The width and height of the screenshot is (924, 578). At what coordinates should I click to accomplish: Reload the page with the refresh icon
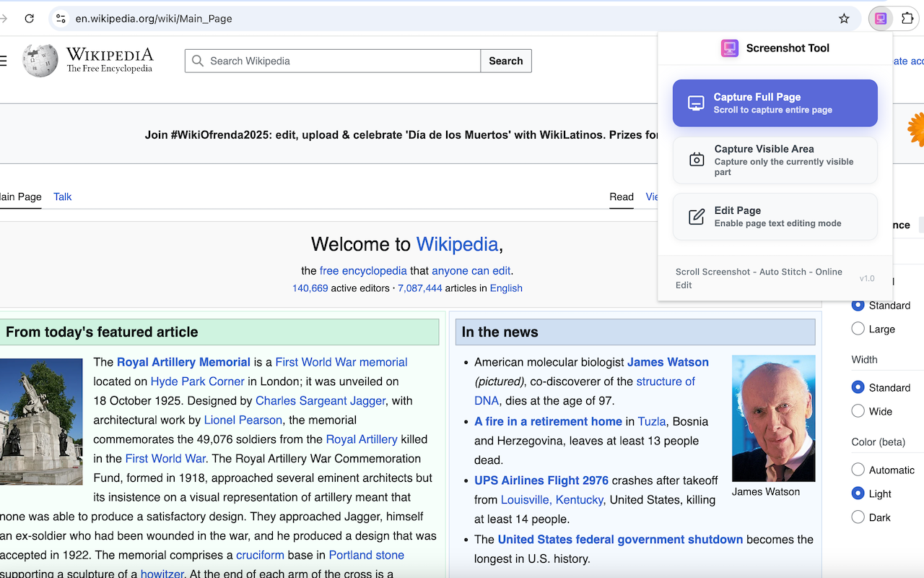pos(29,19)
